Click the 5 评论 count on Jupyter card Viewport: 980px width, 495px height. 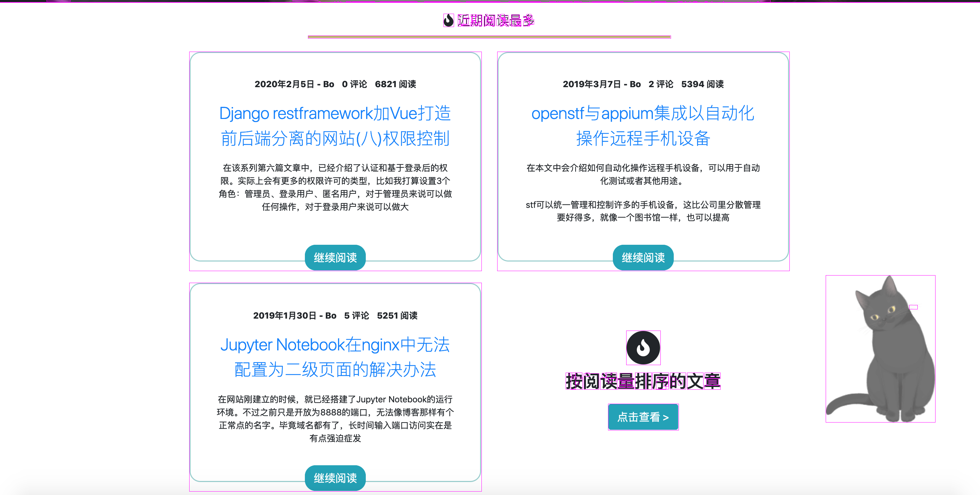point(357,316)
